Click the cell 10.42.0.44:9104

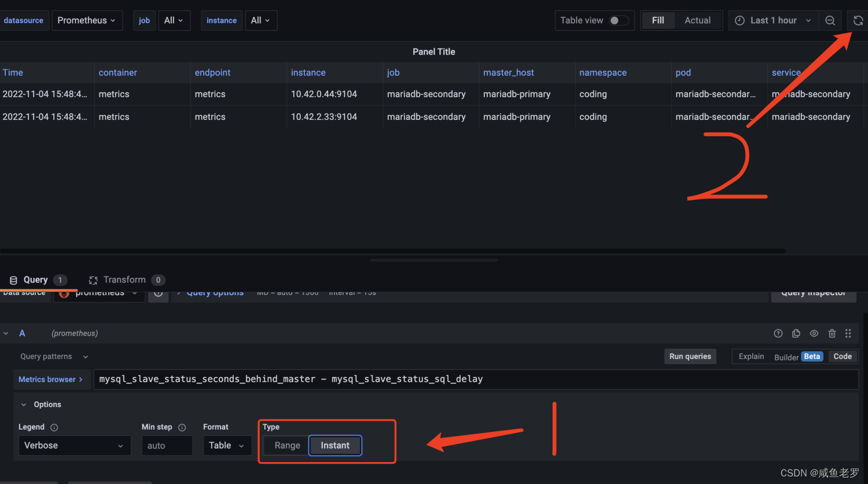coord(323,94)
